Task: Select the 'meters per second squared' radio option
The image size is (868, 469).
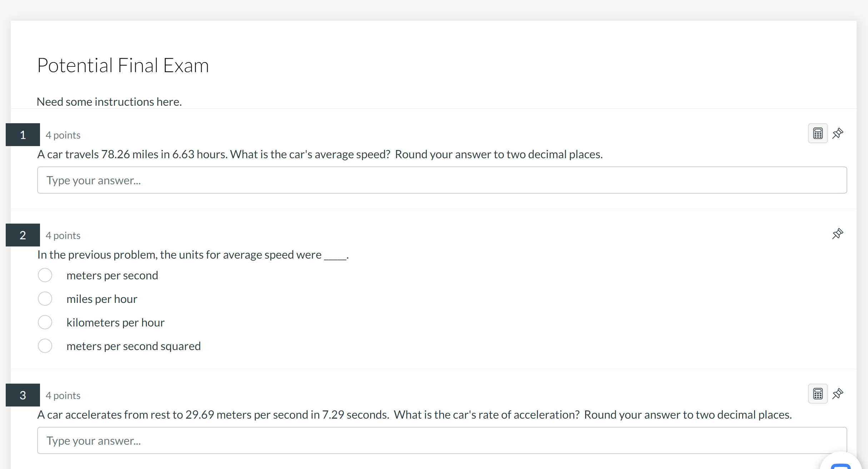Action: [x=45, y=346]
